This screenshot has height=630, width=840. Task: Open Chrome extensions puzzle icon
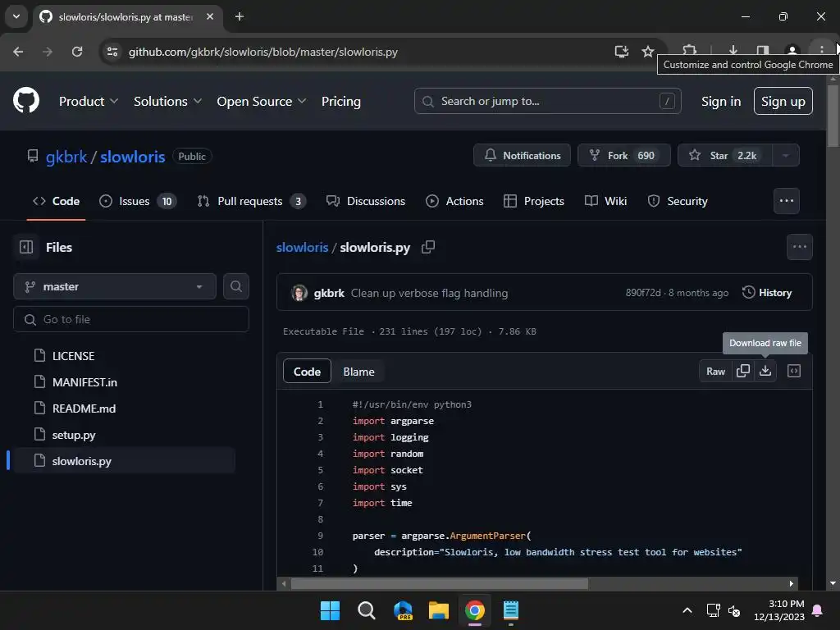tap(689, 52)
